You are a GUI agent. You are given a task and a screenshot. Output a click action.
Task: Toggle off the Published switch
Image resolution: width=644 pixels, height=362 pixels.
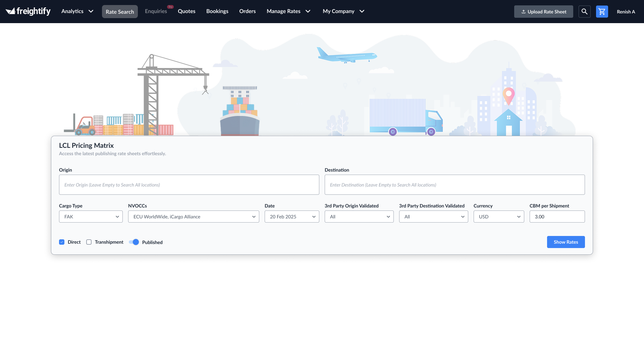(x=134, y=242)
